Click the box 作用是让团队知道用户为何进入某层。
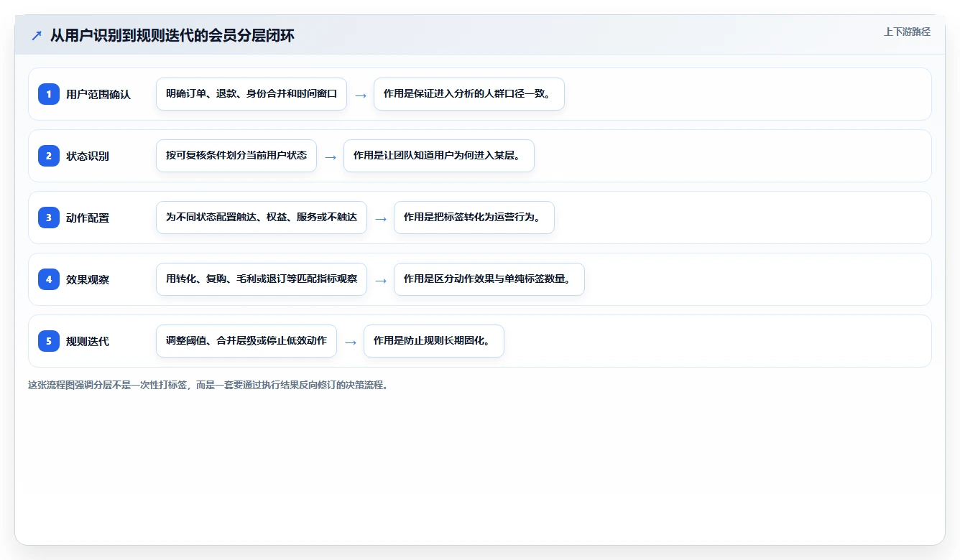960x560 pixels. 439,156
